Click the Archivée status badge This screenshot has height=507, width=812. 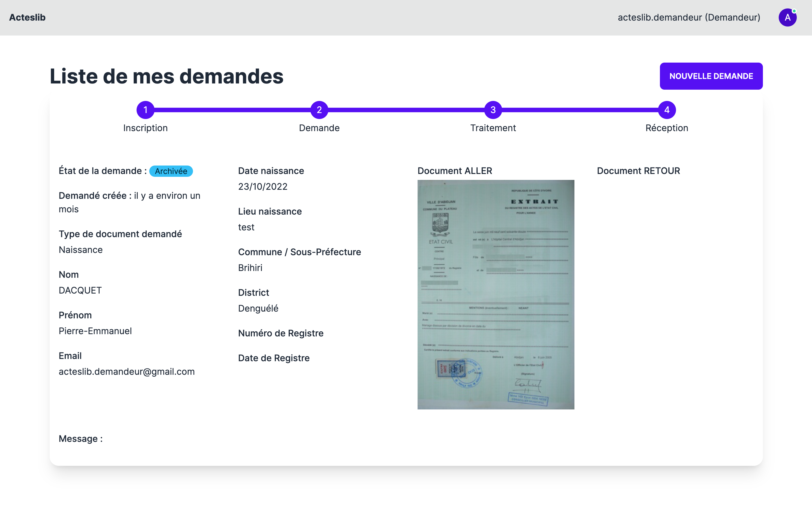171,171
